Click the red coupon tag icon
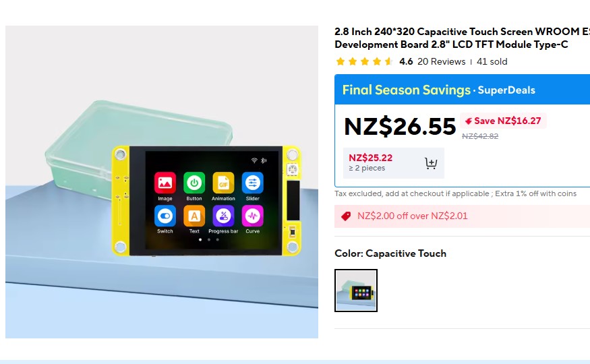The width and height of the screenshot is (590, 364). pyautogui.click(x=346, y=216)
